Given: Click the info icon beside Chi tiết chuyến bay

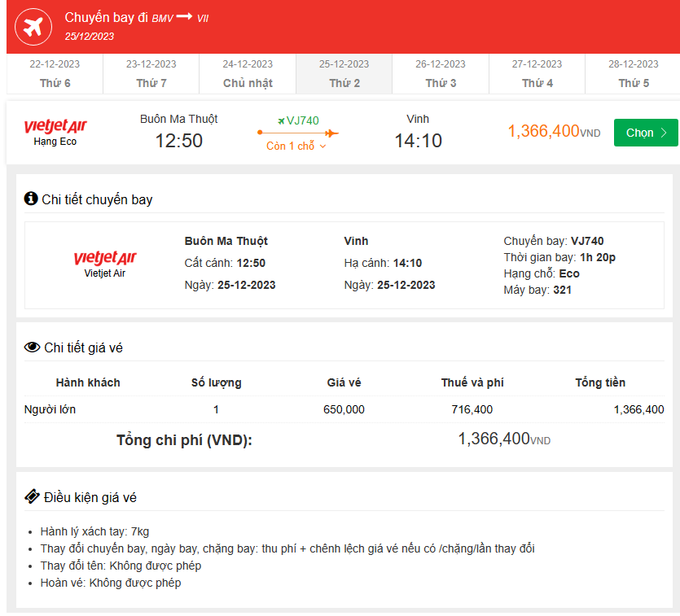Looking at the screenshot, I should (31, 199).
